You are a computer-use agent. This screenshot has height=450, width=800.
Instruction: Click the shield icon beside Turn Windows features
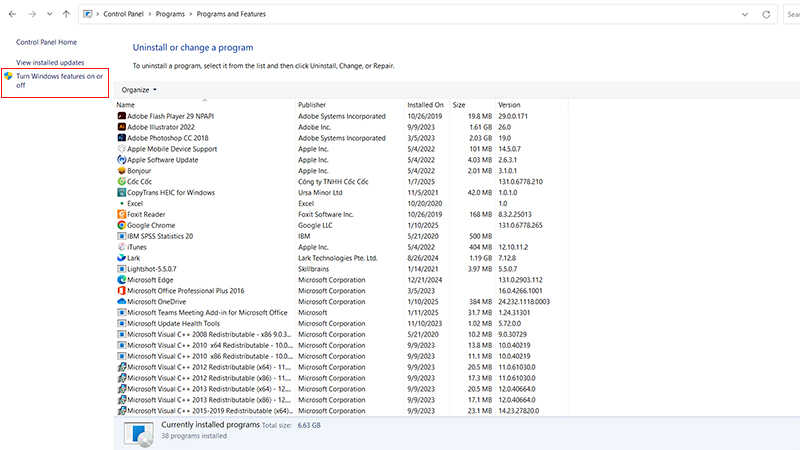click(8, 76)
